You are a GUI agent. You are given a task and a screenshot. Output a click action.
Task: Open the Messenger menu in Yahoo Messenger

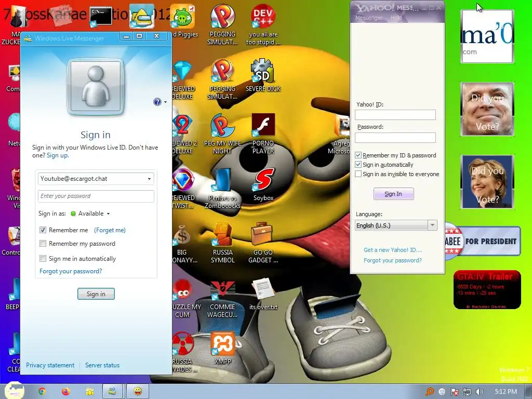(368, 18)
